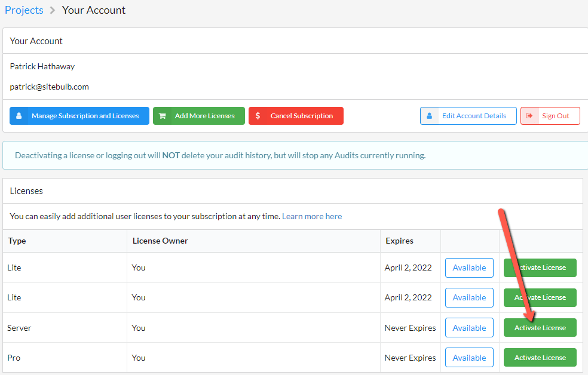Open the Learn more here link
Screen dimensions: 588x375
click(x=312, y=216)
